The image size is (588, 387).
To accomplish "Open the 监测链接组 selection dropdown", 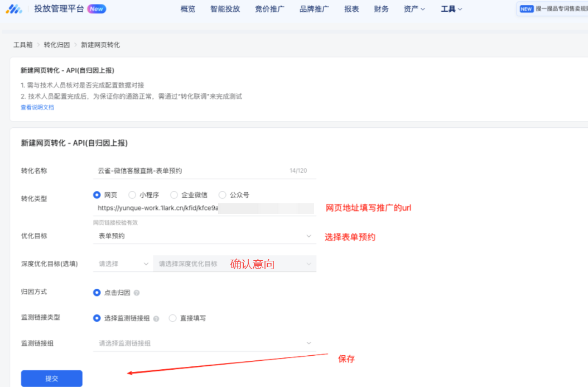I will (204, 343).
